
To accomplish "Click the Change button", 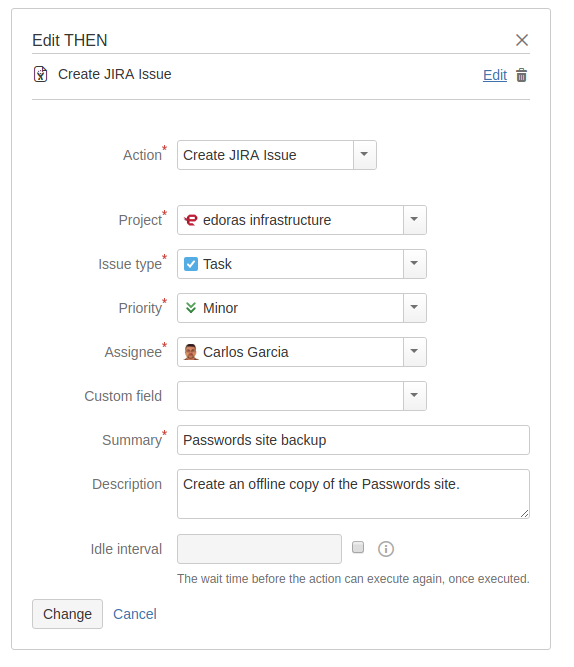I will pos(67,614).
